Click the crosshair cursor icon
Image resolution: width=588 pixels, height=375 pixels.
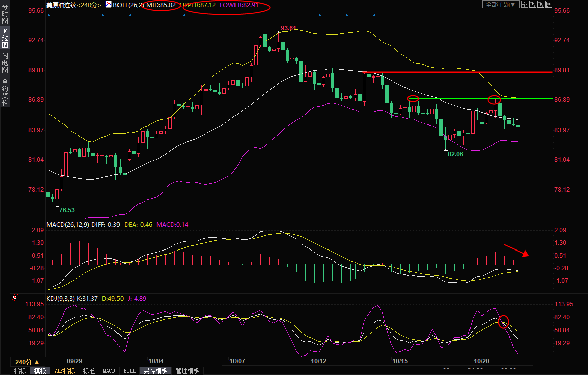click(525, 4)
